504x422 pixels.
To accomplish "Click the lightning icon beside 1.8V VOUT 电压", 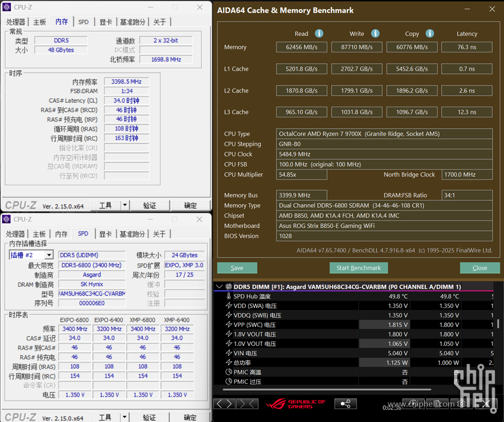I will pyautogui.click(x=228, y=334).
